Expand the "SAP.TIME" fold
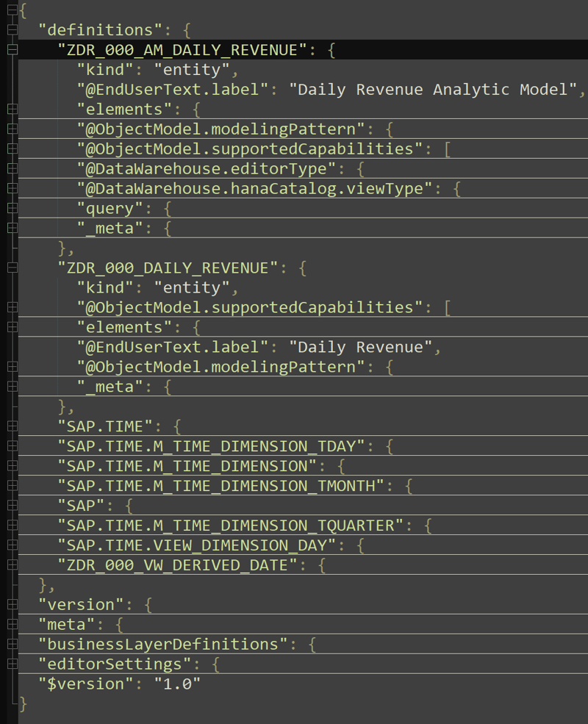 coord(12,426)
